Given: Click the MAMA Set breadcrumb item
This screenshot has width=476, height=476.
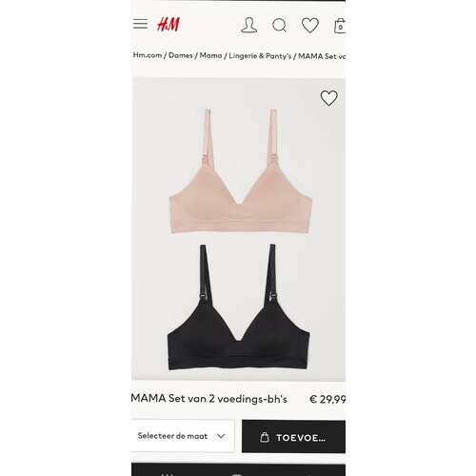Looking at the screenshot, I should pyautogui.click(x=322, y=56).
